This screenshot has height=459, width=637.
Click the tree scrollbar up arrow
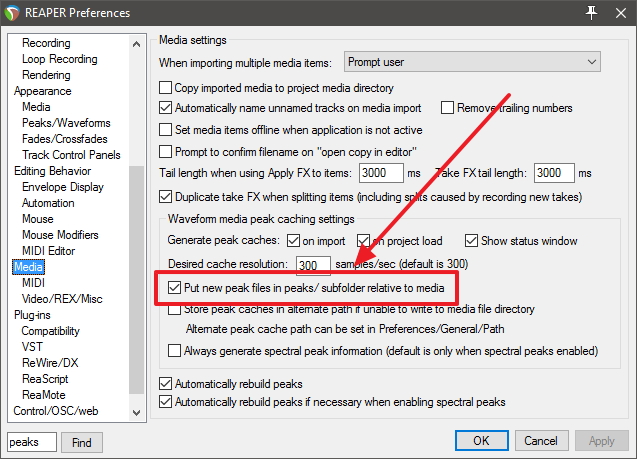click(136, 44)
